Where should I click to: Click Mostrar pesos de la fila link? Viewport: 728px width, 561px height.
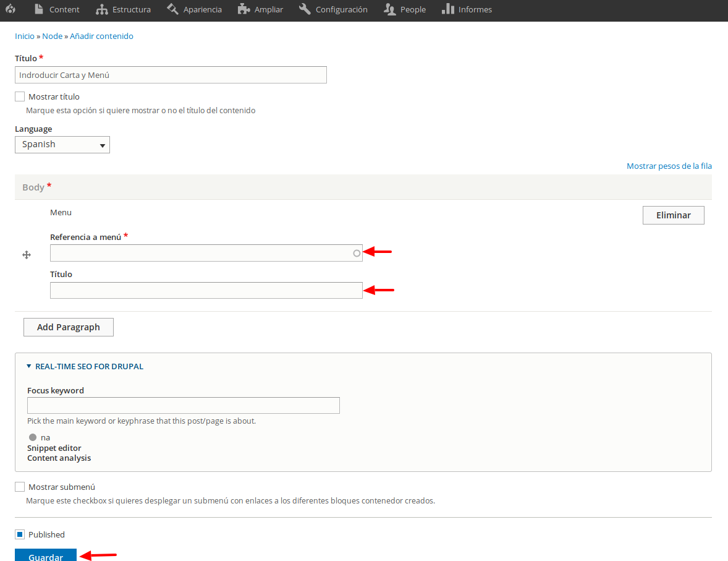[x=669, y=166]
